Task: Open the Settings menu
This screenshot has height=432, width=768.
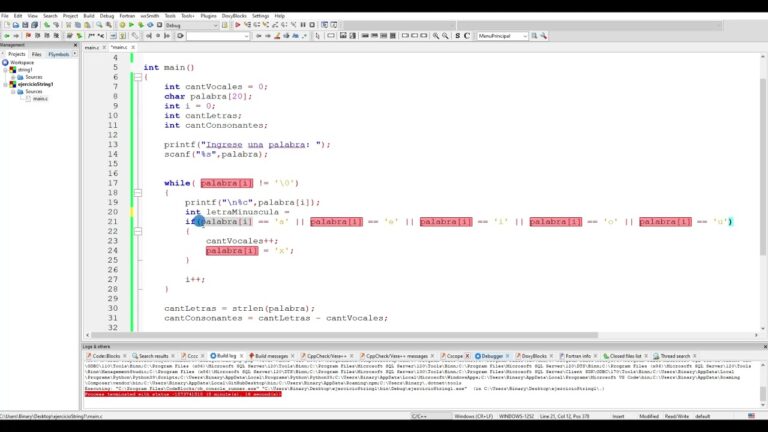Action: (x=261, y=16)
